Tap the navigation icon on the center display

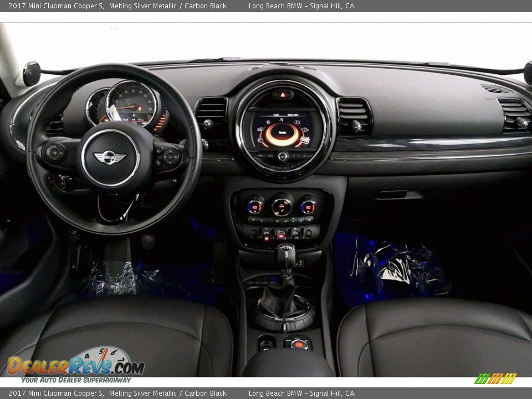click(x=282, y=120)
